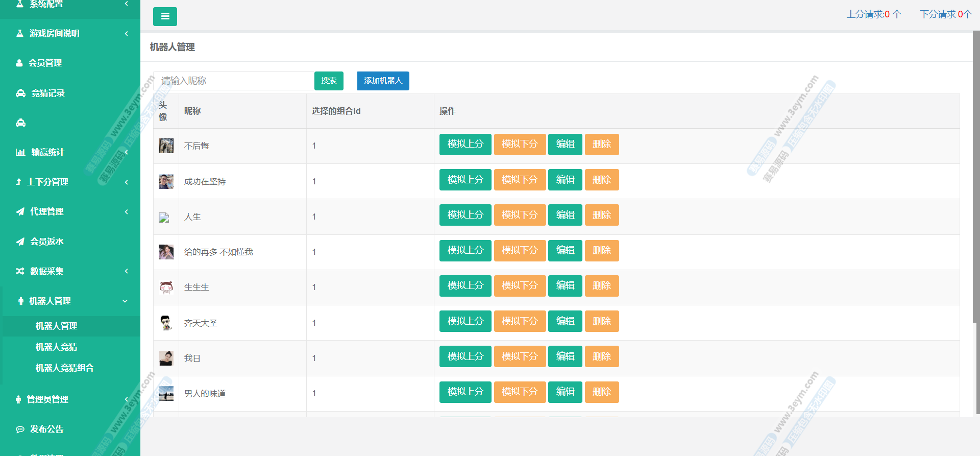Delete the robot named 齐天大圣

[601, 321]
